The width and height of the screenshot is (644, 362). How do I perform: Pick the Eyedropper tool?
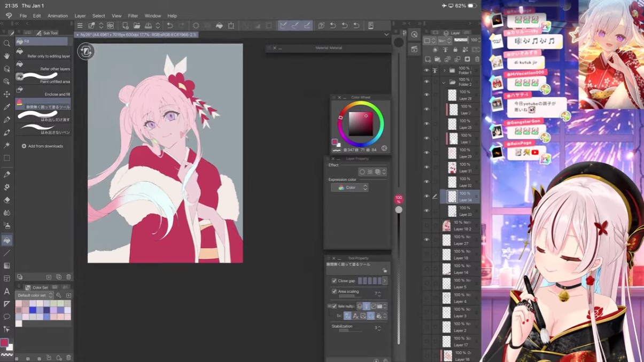(x=7, y=107)
